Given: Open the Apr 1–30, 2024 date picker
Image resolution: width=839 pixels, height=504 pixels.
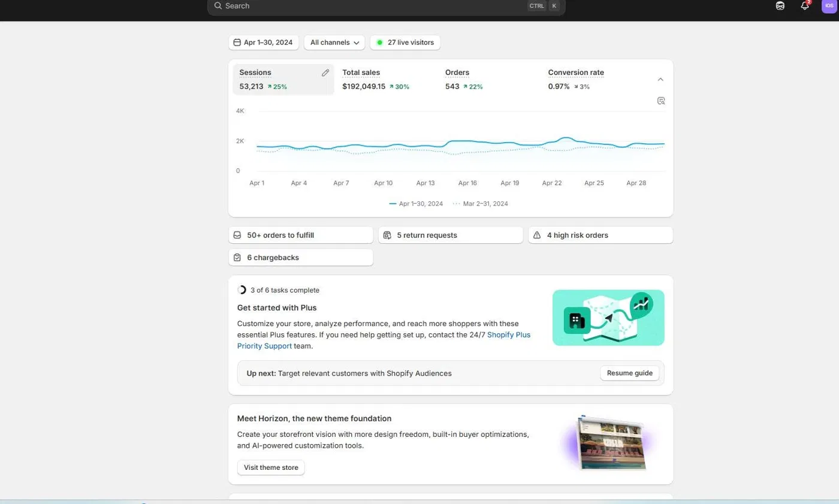Looking at the screenshot, I should tap(263, 43).
